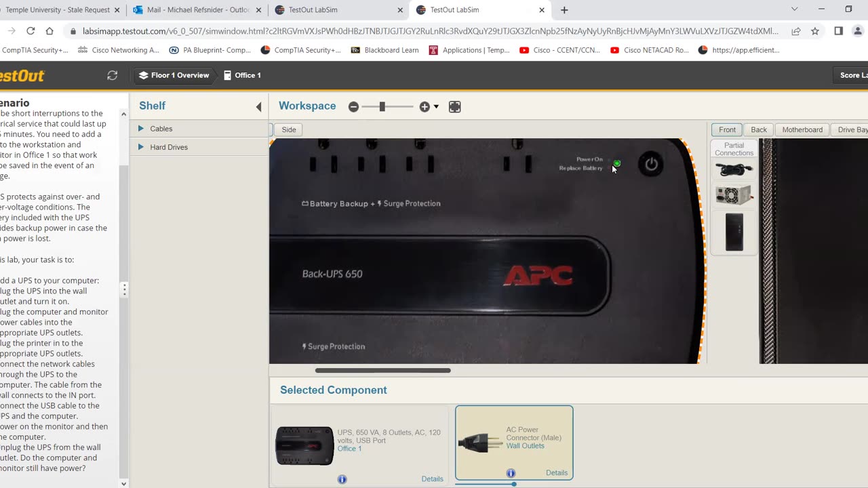
Task: Open Floor 1 Overview breadcrumb
Action: (x=174, y=75)
